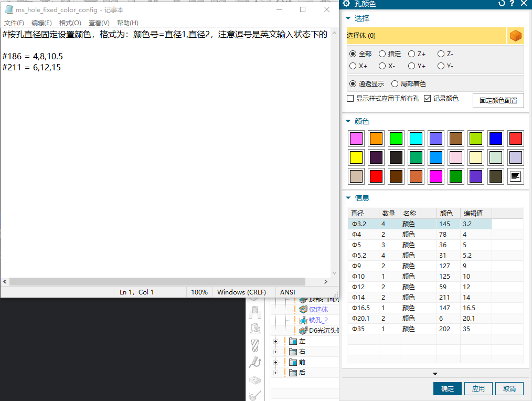
Task: Select 局部着色 display mode
Action: click(395, 83)
